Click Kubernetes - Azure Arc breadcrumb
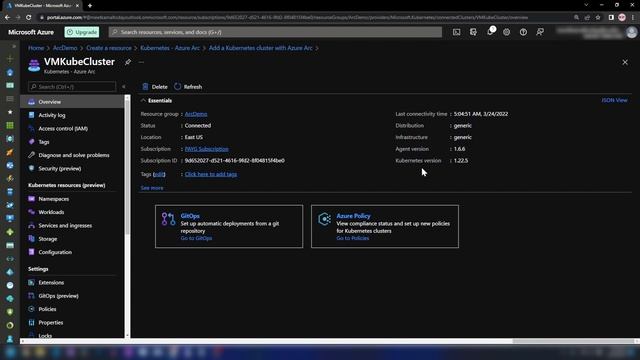640x360 pixels. tap(170, 48)
